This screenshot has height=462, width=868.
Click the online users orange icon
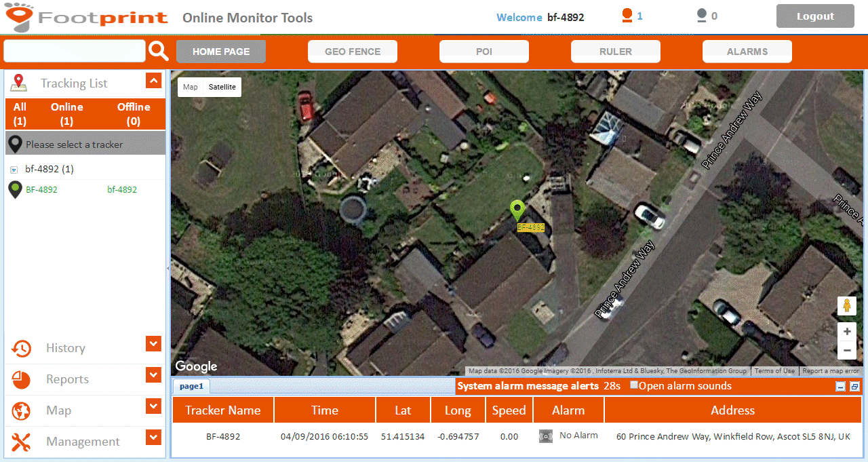pos(627,16)
